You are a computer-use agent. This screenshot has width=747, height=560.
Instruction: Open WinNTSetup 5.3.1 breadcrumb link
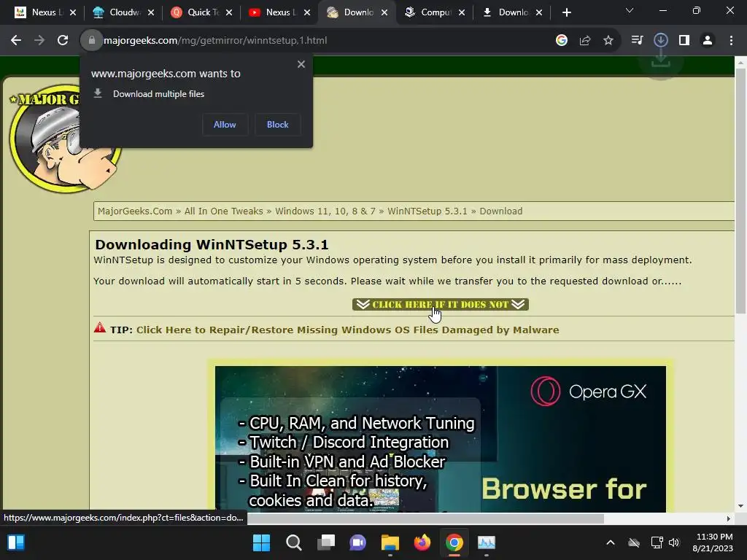click(x=427, y=211)
